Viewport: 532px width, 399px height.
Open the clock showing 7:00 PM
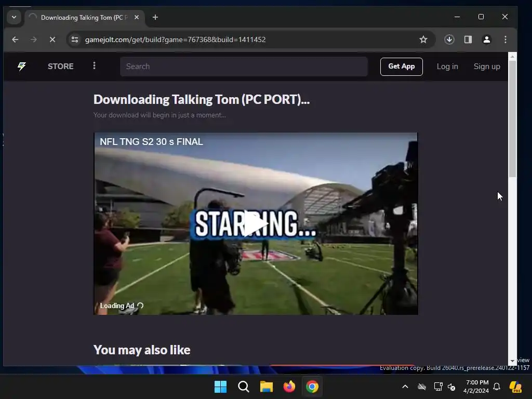click(x=476, y=387)
